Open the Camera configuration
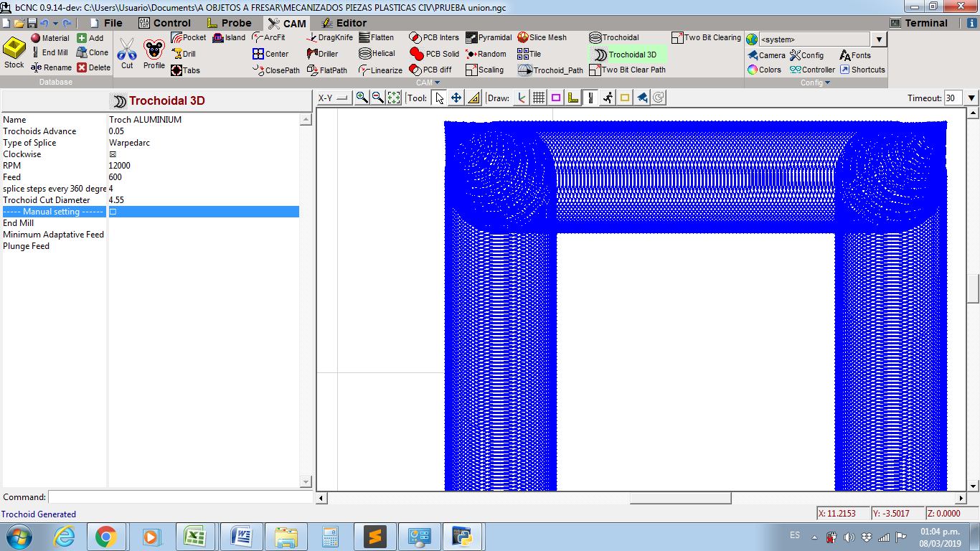The image size is (980, 551). pyautogui.click(x=766, y=55)
